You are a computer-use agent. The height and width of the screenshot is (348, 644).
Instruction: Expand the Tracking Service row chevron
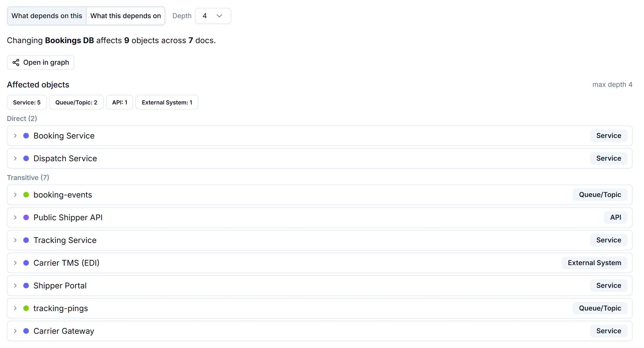15,240
